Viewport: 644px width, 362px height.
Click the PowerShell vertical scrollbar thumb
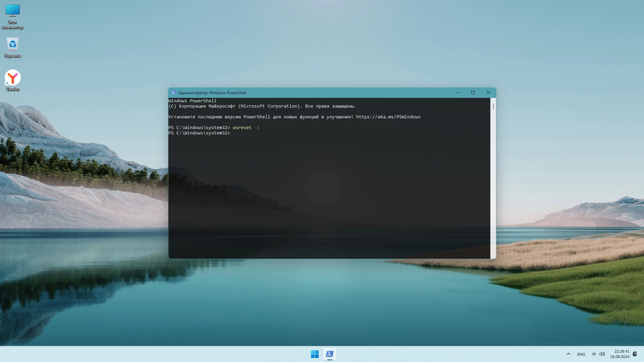(x=493, y=107)
